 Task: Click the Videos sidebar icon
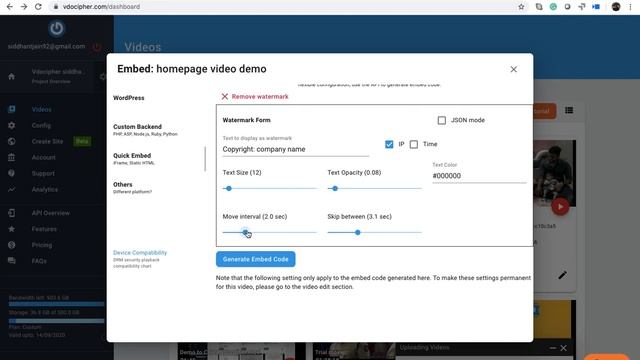[11, 109]
